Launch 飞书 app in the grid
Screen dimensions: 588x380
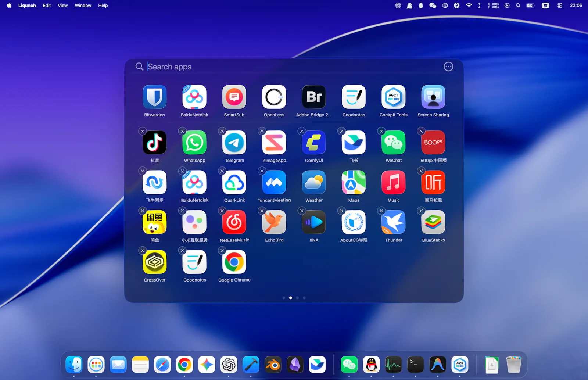pos(354,143)
